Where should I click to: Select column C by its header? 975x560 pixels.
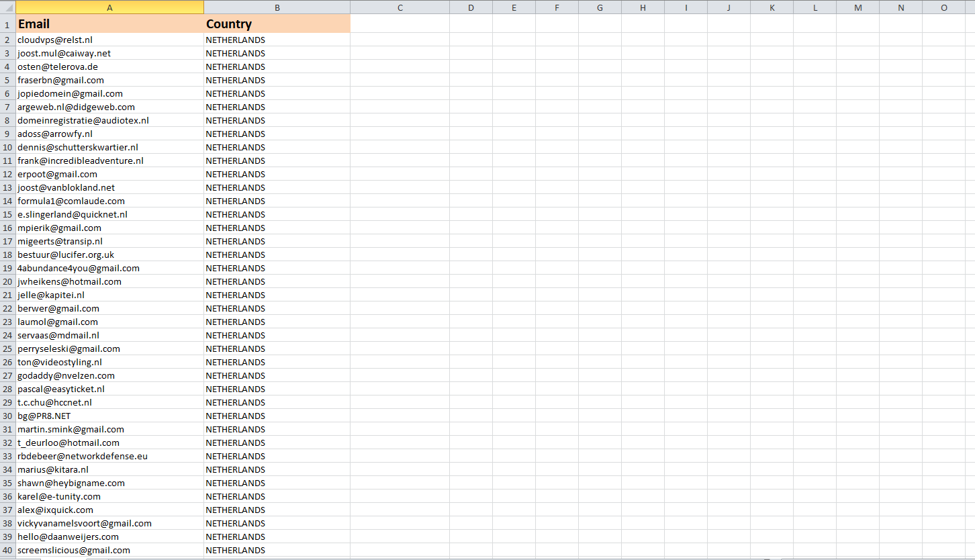click(400, 7)
